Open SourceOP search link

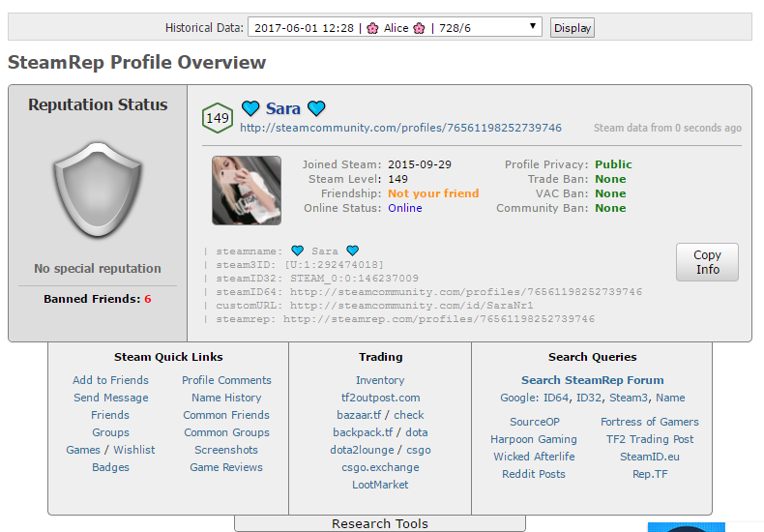(534, 422)
